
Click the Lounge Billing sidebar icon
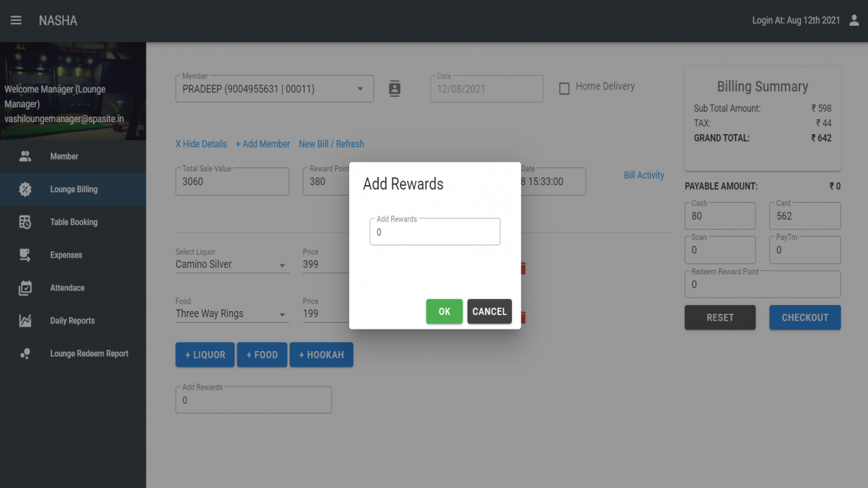(x=25, y=189)
